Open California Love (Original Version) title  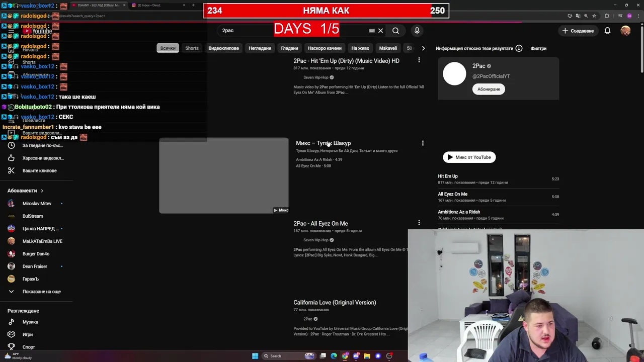335,303
